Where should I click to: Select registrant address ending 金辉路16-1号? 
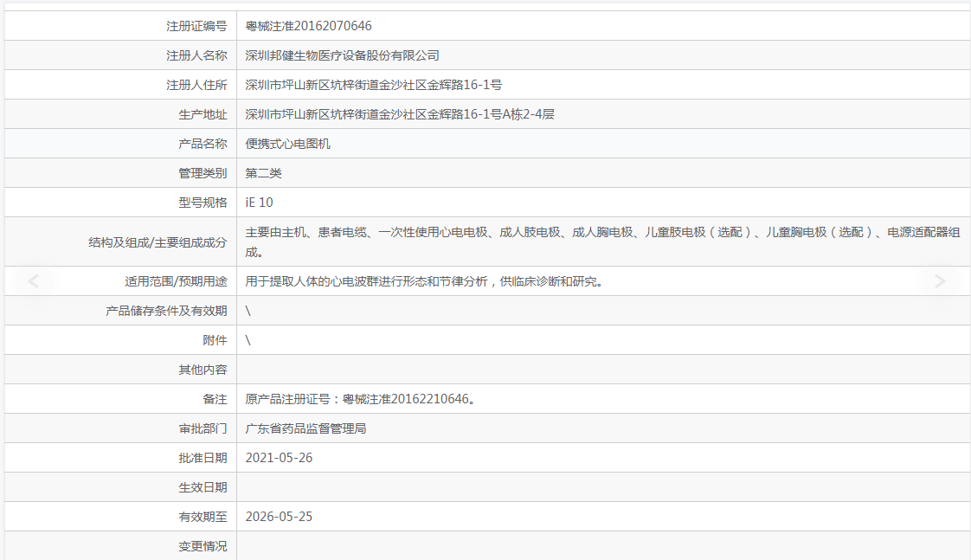click(x=373, y=85)
